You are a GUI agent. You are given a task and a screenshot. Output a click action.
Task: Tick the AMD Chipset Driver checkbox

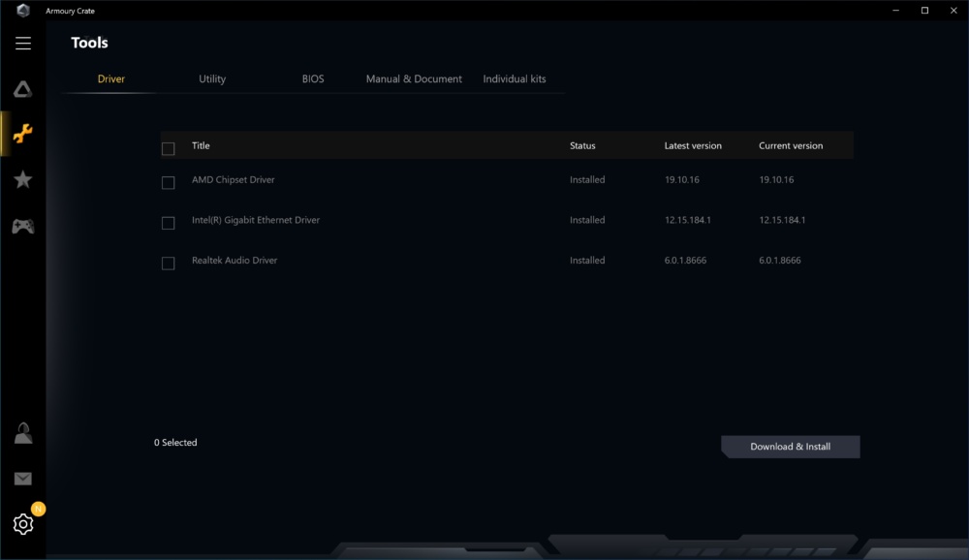(x=168, y=182)
